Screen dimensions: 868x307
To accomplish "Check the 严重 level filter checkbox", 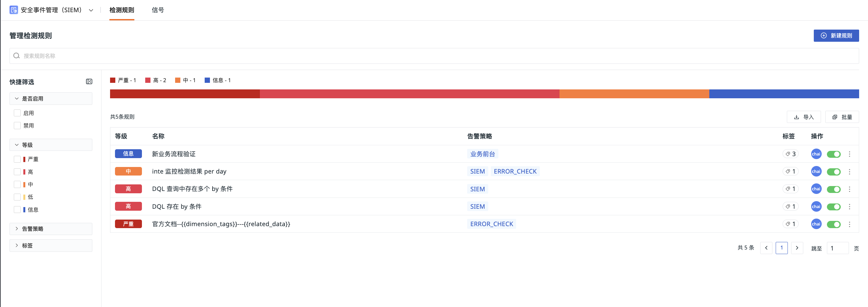I will (17, 159).
